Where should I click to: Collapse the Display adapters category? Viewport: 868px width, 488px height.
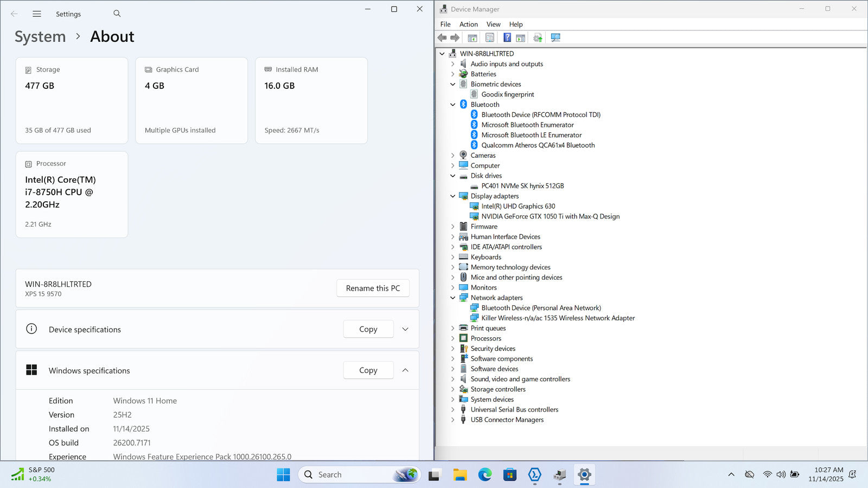tap(453, 196)
